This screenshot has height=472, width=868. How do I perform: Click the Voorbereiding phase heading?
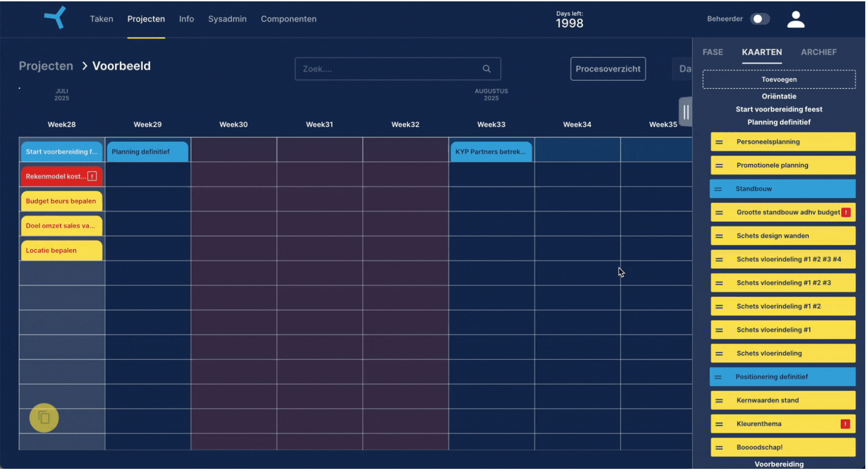tap(778, 464)
